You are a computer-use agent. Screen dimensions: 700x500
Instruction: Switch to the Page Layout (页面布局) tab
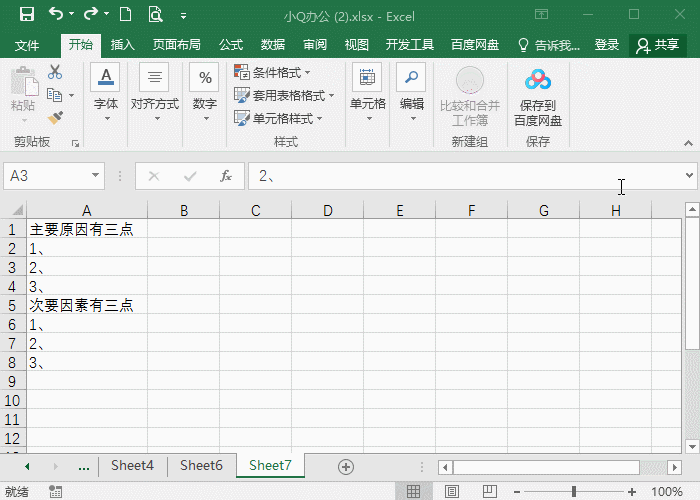coord(176,45)
